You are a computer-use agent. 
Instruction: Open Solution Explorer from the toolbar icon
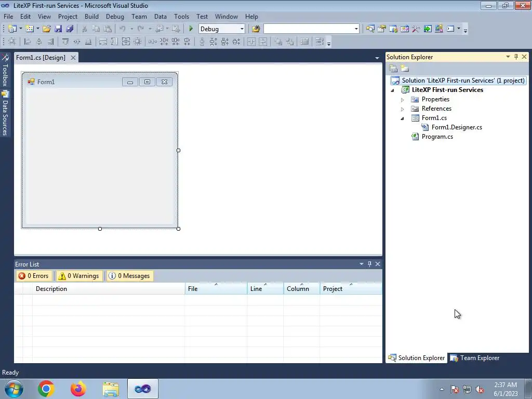[370, 29]
